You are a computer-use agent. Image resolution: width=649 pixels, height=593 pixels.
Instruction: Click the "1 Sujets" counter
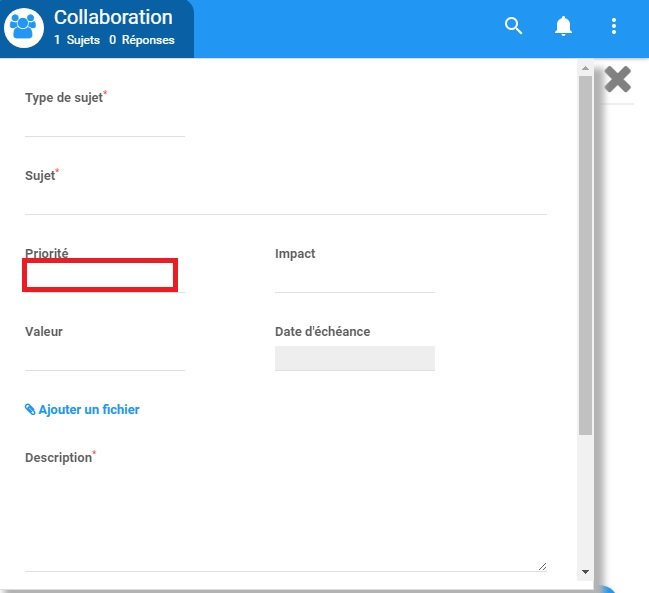(x=77, y=40)
